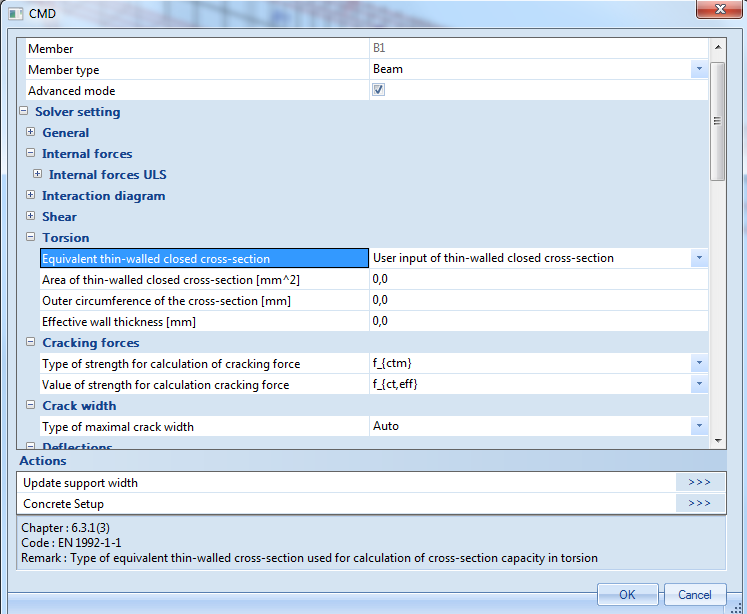Select the Advanced mode row label

(71, 91)
